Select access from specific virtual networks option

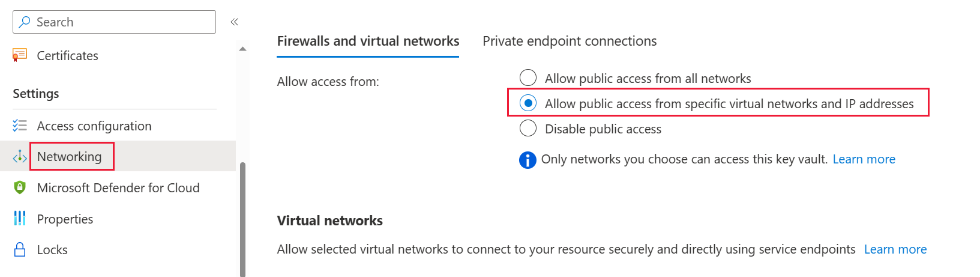coord(528,103)
